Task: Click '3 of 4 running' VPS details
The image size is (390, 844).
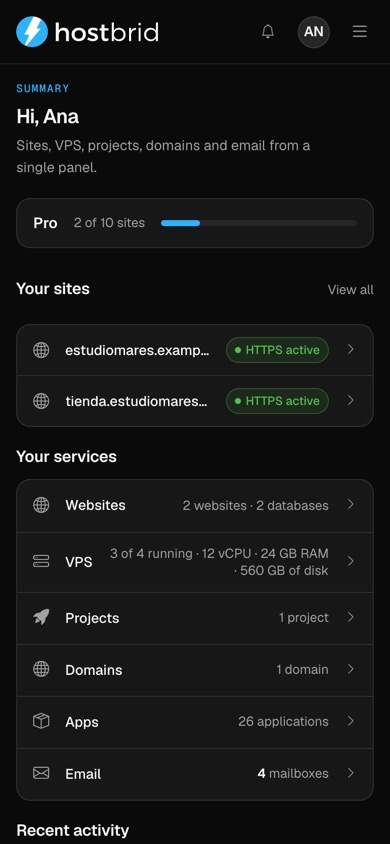Action: click(x=219, y=562)
